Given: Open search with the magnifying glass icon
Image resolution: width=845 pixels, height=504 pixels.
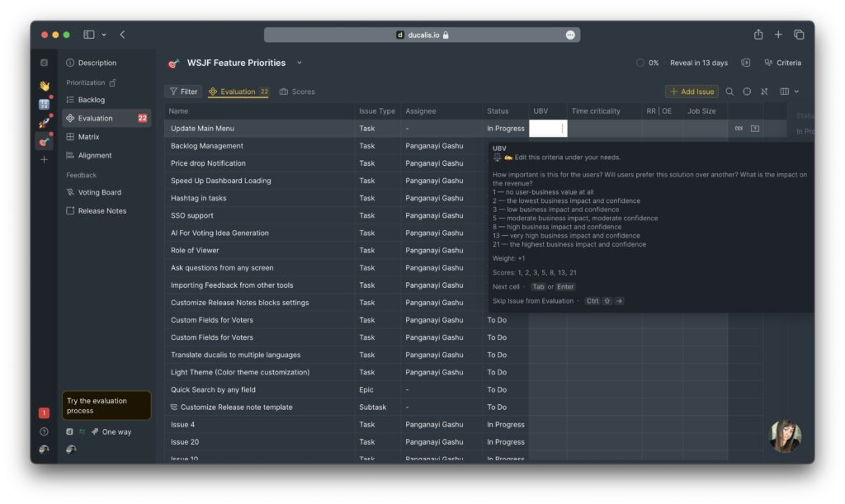Looking at the screenshot, I should click(729, 91).
